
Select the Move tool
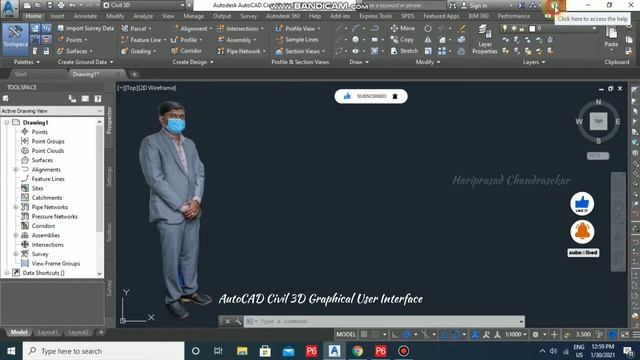[x=402, y=28]
